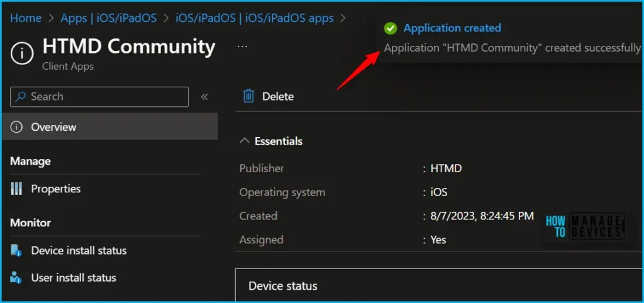644x303 pixels.
Task: Click the Properties bars icon
Action: click(x=16, y=189)
